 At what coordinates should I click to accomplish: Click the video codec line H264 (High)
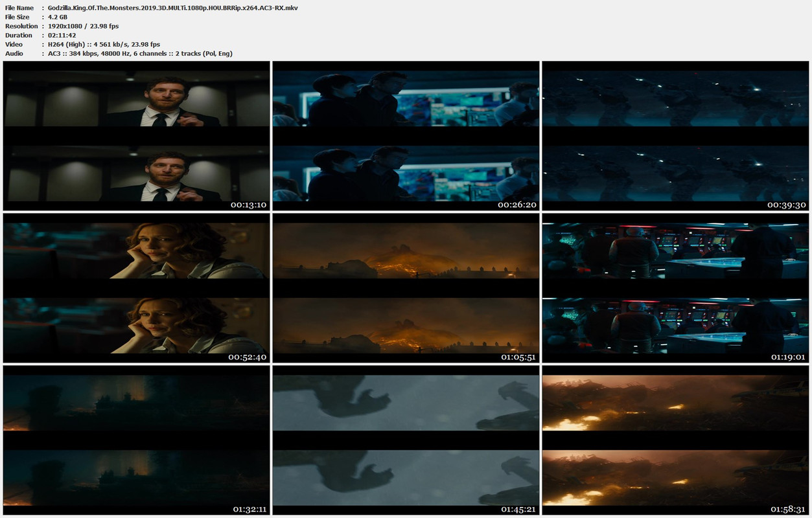coord(104,44)
